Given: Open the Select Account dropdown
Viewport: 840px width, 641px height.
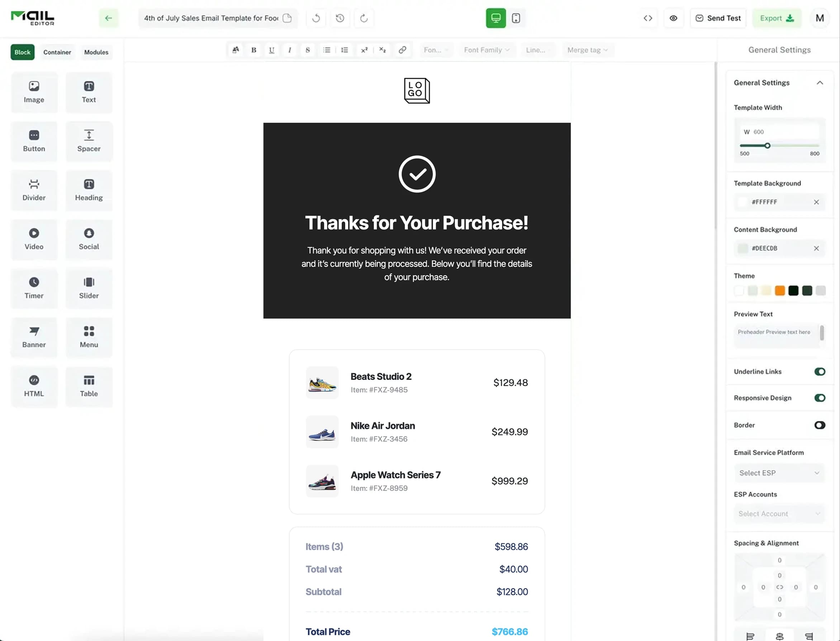Looking at the screenshot, I should click(779, 514).
